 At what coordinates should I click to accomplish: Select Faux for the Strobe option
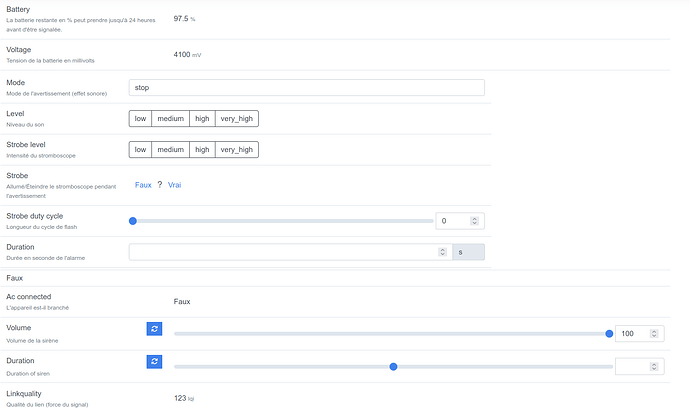(x=143, y=185)
